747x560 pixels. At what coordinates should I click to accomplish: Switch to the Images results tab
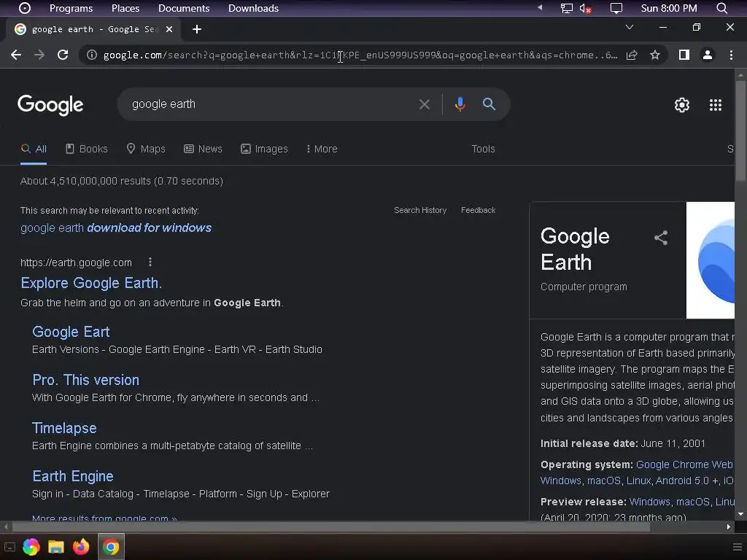[x=264, y=149]
